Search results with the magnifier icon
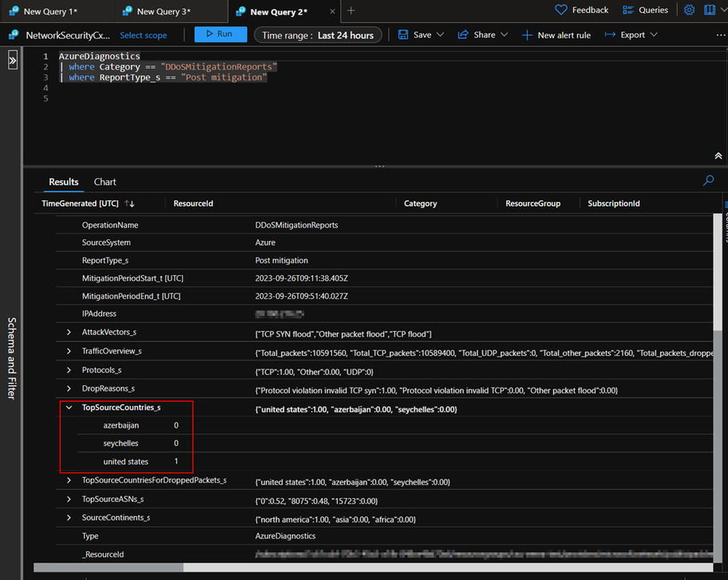 pyautogui.click(x=709, y=180)
